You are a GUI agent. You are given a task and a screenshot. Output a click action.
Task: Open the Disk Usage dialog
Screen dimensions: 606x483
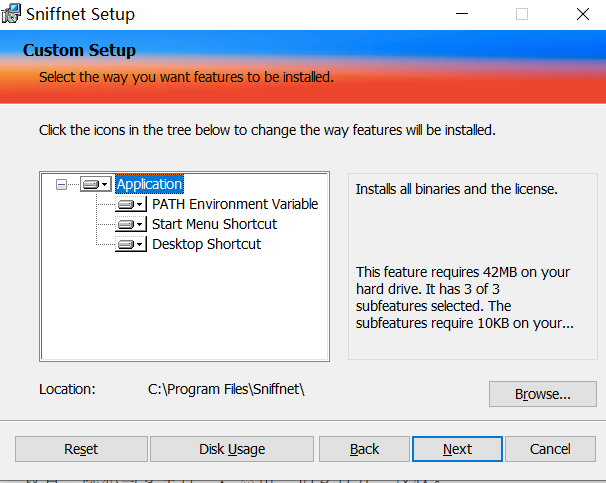232,449
